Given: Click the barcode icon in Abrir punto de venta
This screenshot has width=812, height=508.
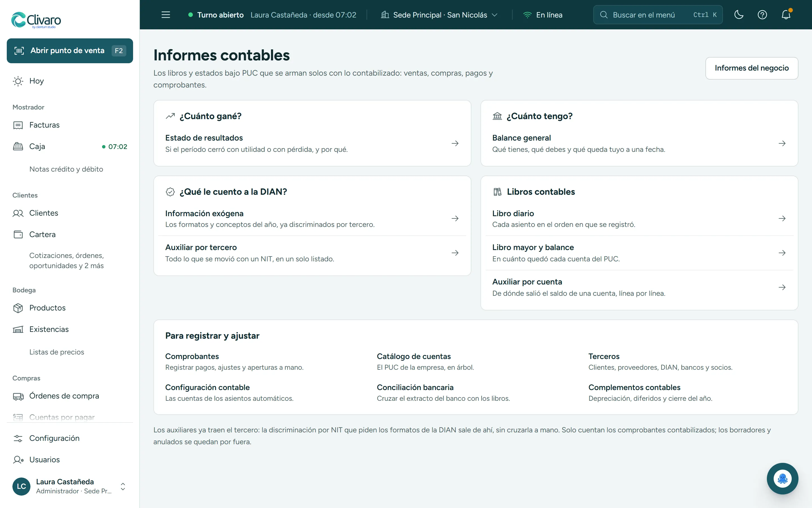Looking at the screenshot, I should tap(19, 51).
